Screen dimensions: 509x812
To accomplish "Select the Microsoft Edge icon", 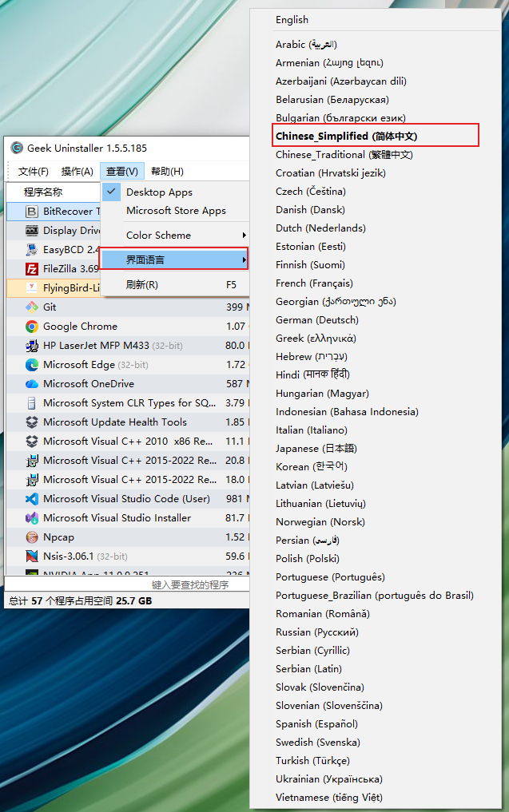I will click(32, 365).
